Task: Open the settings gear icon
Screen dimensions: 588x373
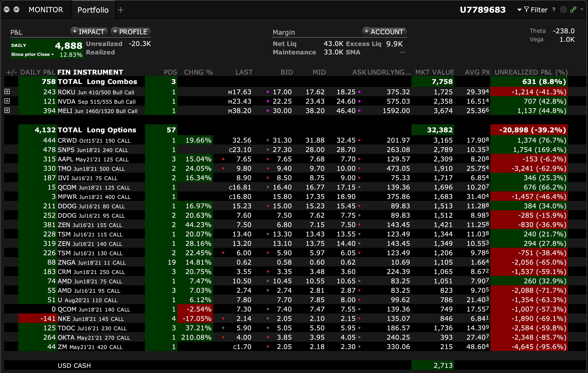Action: (x=563, y=10)
